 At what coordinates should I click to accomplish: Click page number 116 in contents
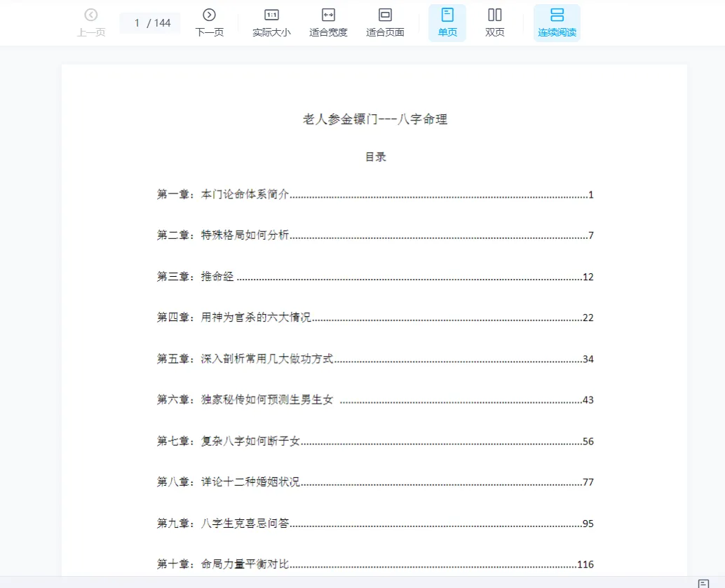pyautogui.click(x=585, y=564)
